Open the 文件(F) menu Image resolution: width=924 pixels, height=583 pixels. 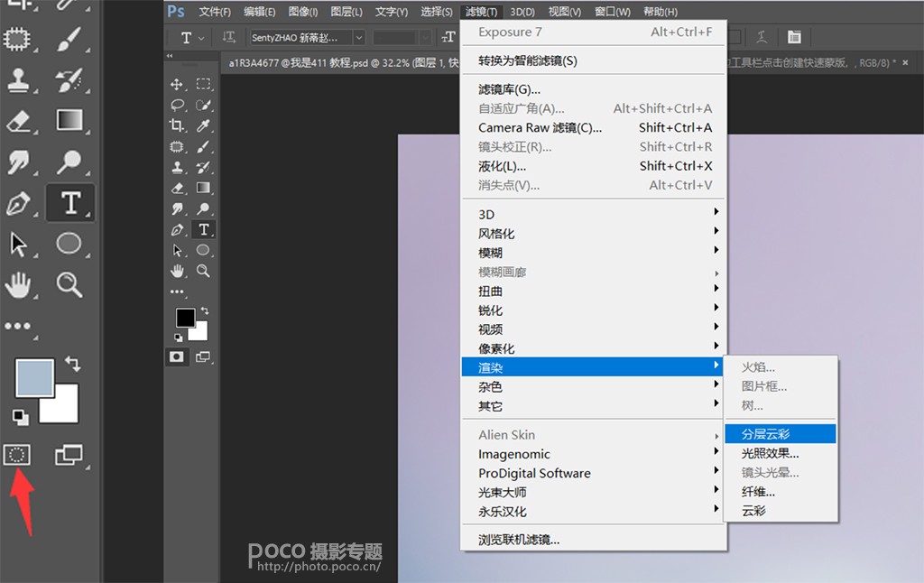pyautogui.click(x=215, y=12)
